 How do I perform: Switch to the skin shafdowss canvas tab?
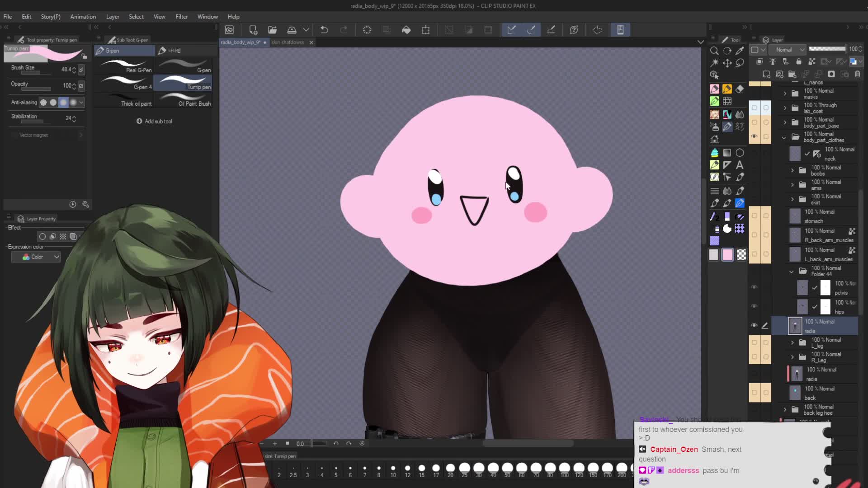click(288, 42)
